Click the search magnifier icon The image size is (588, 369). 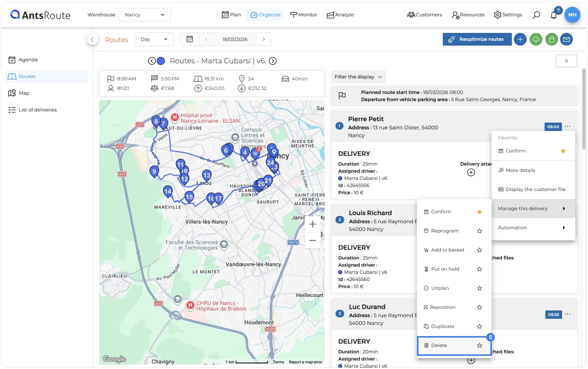point(536,15)
